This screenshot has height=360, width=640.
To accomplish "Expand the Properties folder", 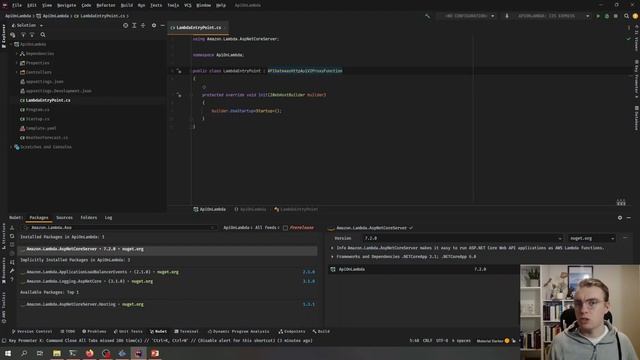I will tap(17, 63).
